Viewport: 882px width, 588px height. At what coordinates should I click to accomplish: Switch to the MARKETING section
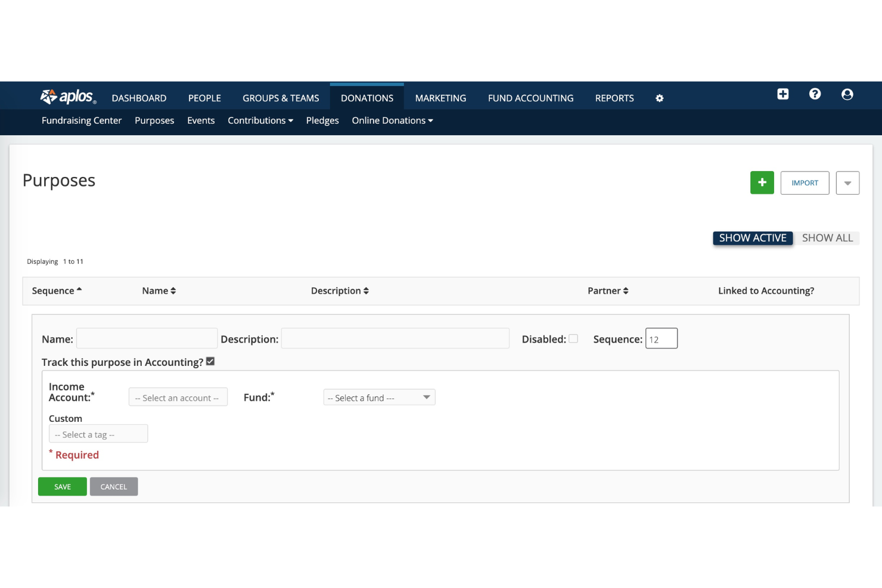click(x=440, y=98)
